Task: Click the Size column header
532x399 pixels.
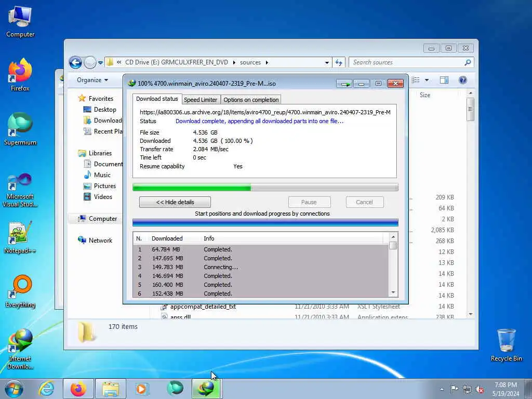Action: pos(425,95)
